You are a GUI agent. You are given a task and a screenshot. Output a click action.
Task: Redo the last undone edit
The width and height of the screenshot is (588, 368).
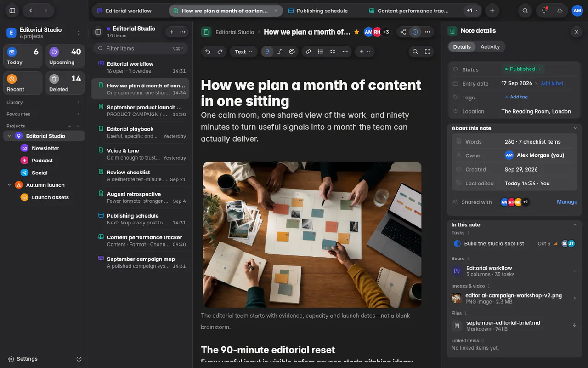point(220,52)
